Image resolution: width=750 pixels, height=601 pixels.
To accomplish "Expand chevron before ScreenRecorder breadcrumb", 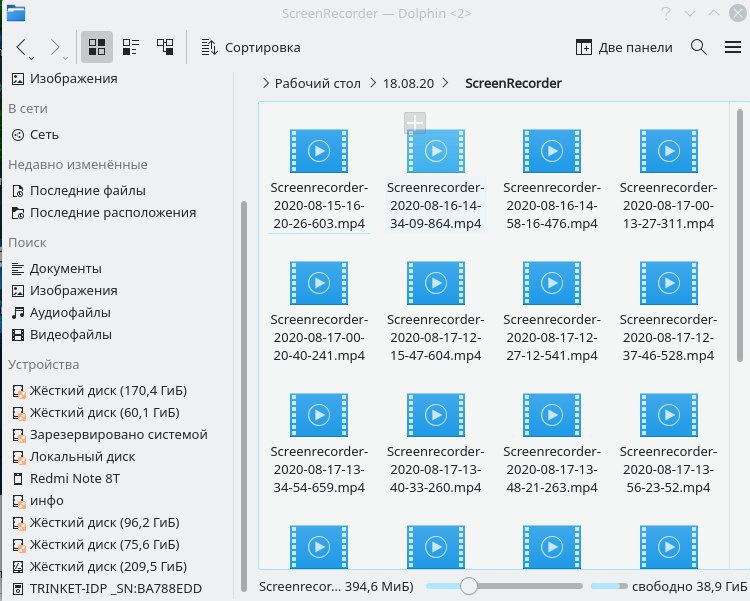I will (445, 83).
